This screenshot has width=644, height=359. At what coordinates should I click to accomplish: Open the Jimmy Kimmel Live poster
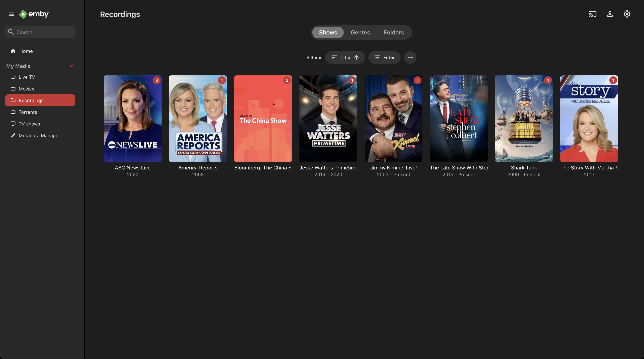[x=394, y=119]
